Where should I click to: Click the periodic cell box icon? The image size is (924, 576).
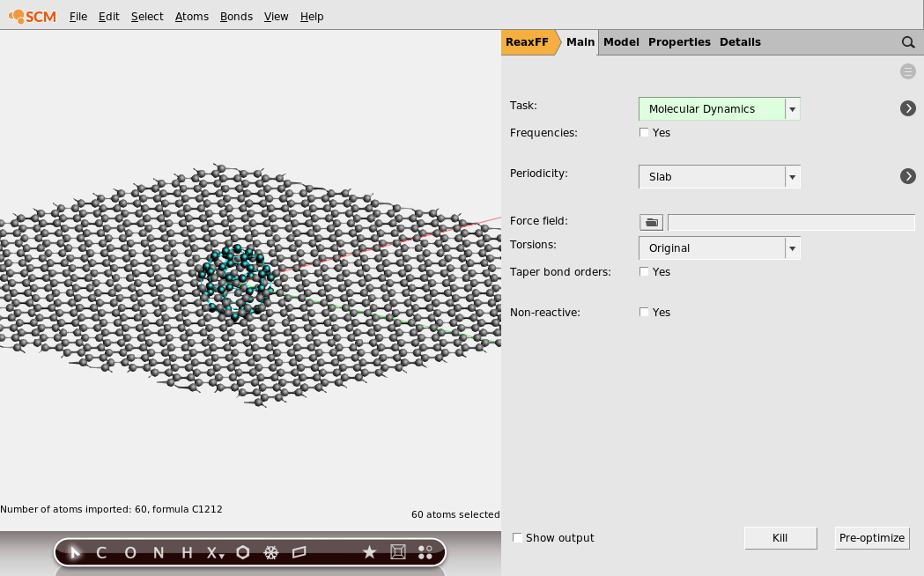tap(397, 552)
